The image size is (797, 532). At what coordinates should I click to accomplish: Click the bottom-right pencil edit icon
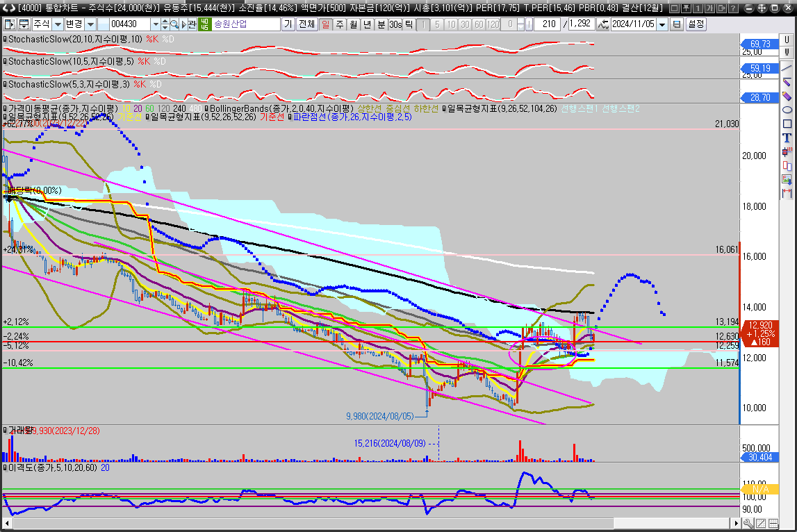(x=761, y=523)
